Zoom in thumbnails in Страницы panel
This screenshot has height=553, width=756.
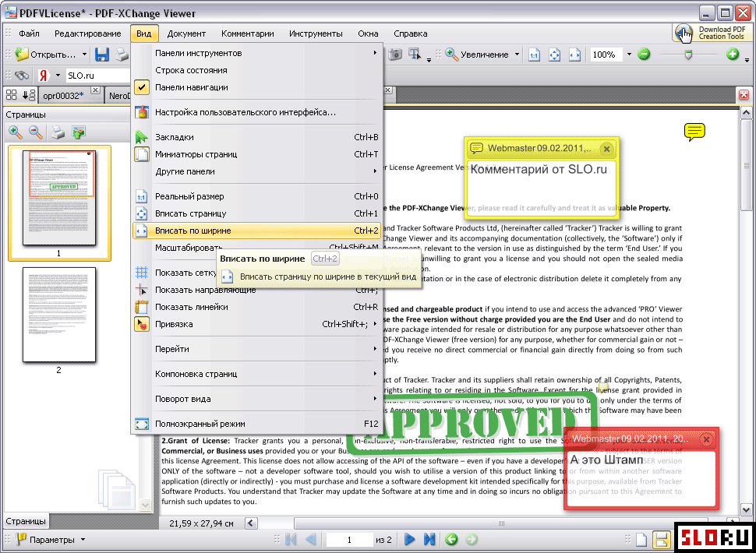16,132
